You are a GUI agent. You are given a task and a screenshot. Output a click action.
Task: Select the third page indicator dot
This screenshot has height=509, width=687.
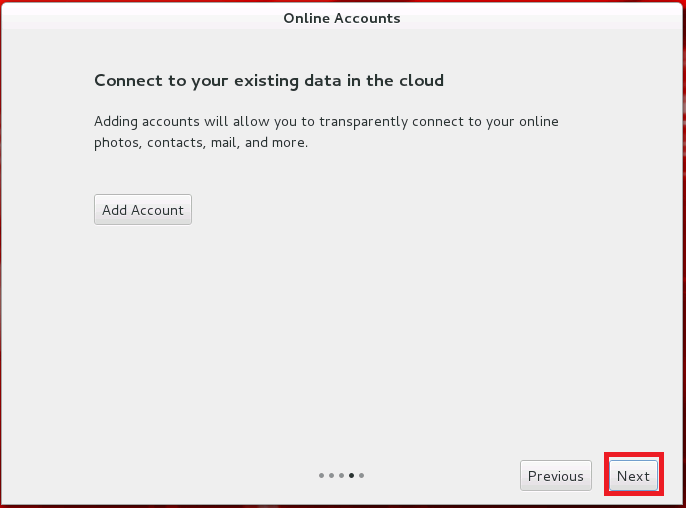pyautogui.click(x=341, y=476)
